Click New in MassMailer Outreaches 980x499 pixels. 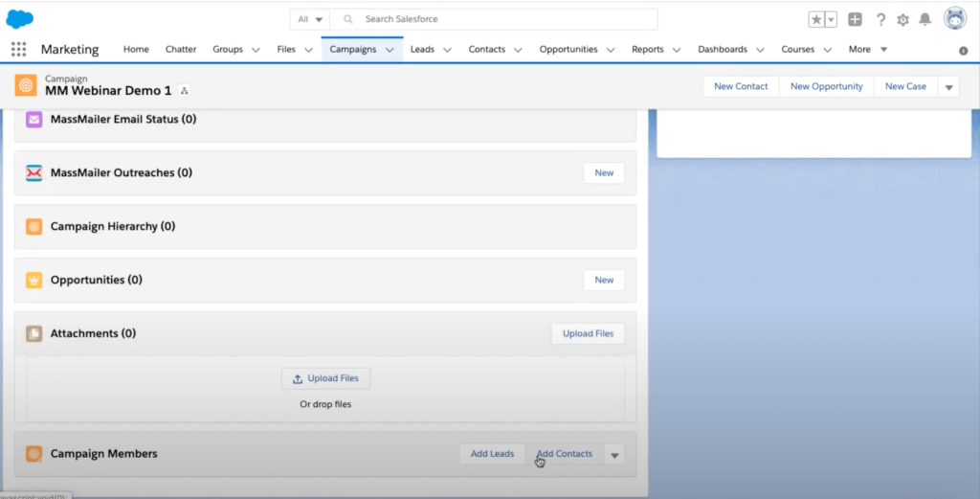point(604,172)
